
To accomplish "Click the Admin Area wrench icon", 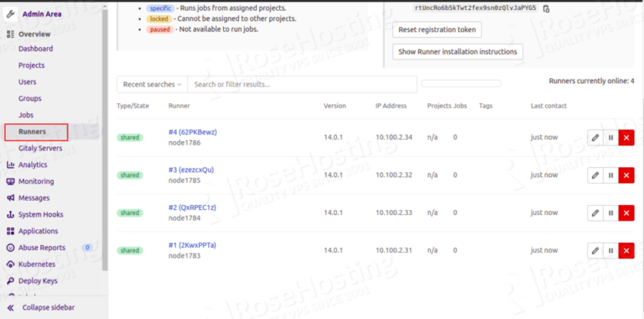I will coord(10,13).
